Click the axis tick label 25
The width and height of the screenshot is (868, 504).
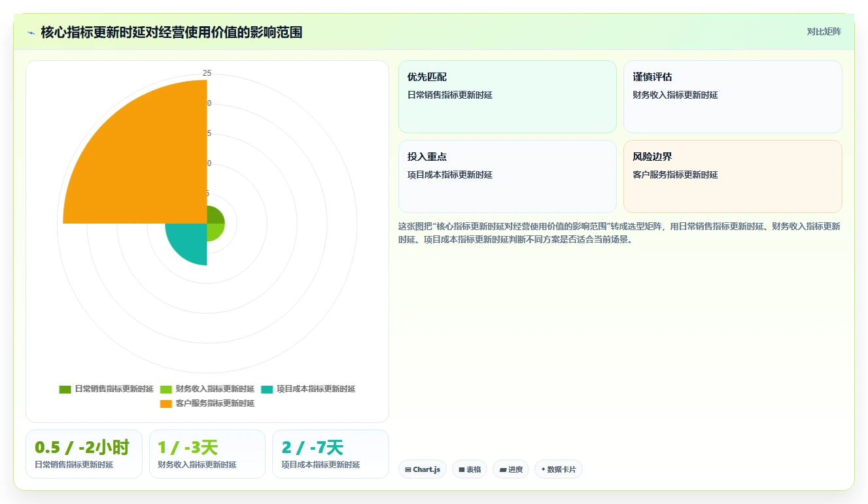(207, 73)
